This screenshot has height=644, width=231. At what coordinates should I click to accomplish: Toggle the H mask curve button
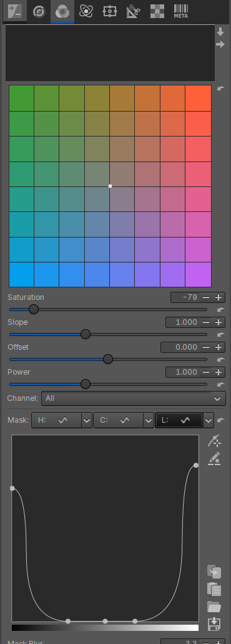[x=56, y=421]
